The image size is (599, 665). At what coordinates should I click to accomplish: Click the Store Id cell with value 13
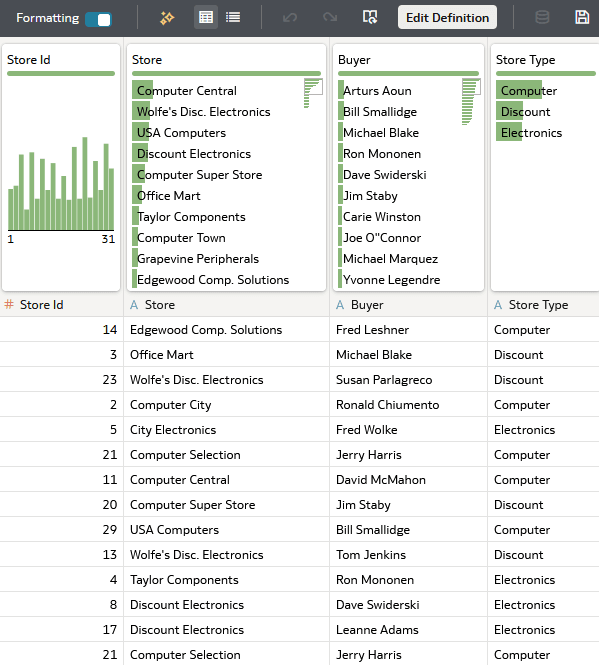pyautogui.click(x=62, y=555)
